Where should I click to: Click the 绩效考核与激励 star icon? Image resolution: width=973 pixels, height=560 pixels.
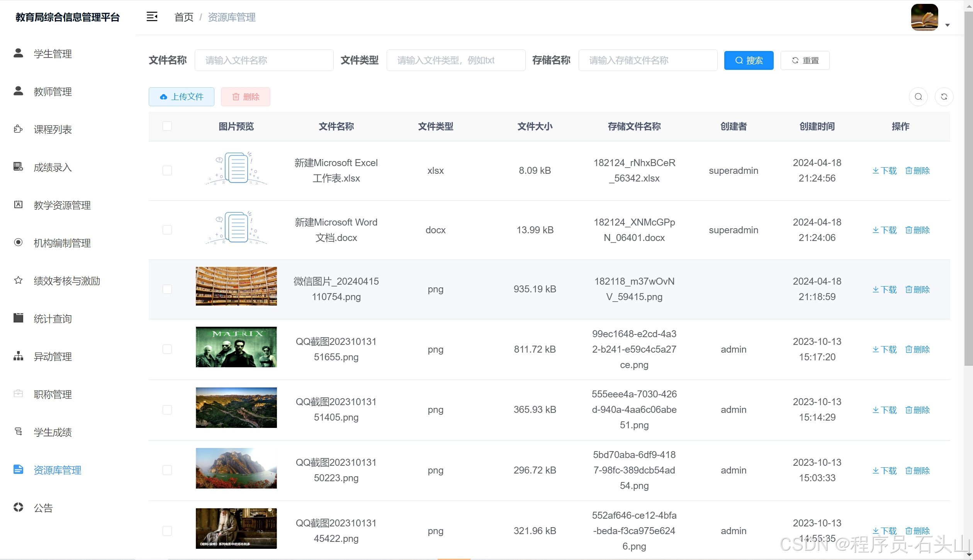click(18, 280)
